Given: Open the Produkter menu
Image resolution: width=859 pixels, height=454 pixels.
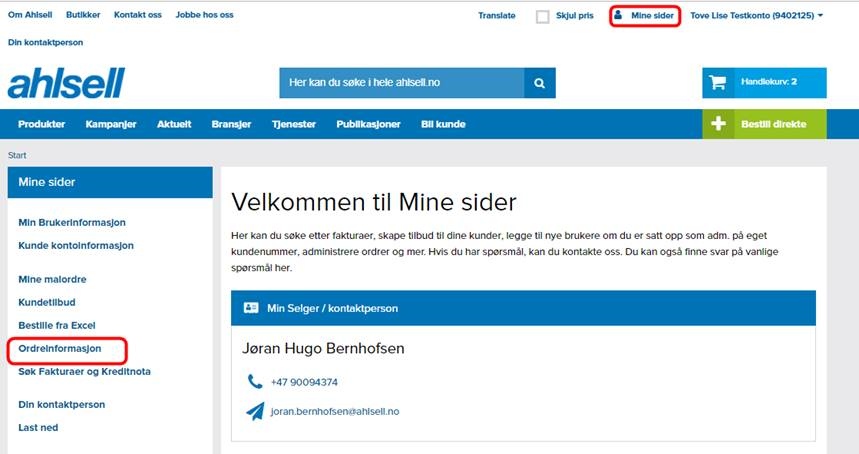Looking at the screenshot, I should click(x=42, y=124).
